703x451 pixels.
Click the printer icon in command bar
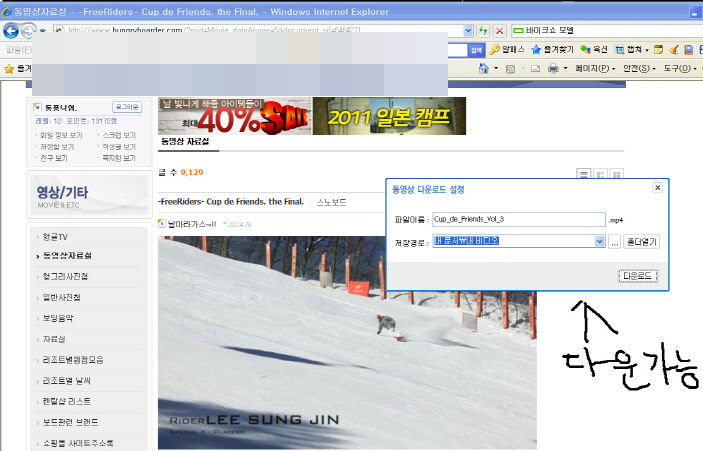tap(553, 69)
